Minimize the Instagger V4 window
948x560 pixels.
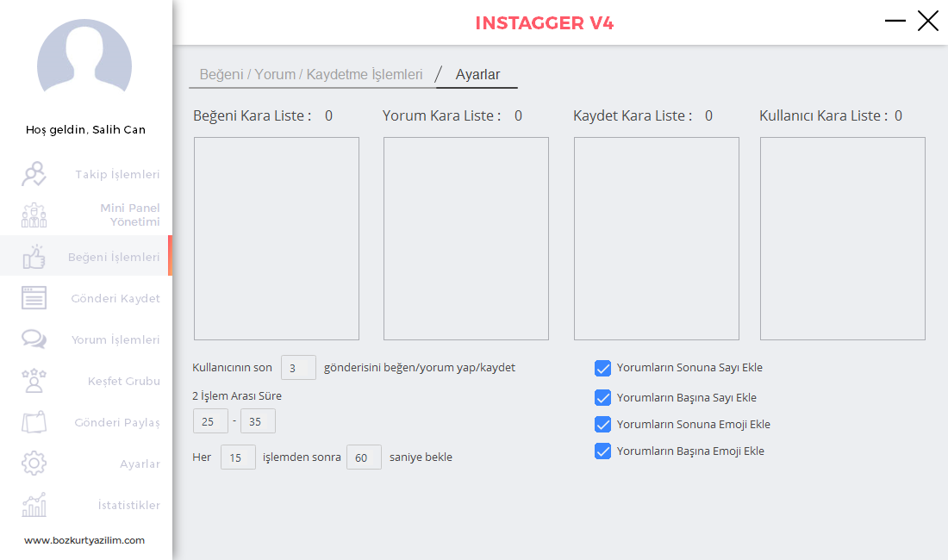(x=895, y=21)
